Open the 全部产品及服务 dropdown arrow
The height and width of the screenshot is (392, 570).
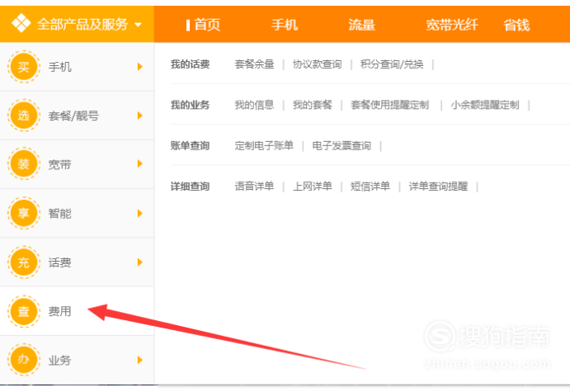click(138, 25)
